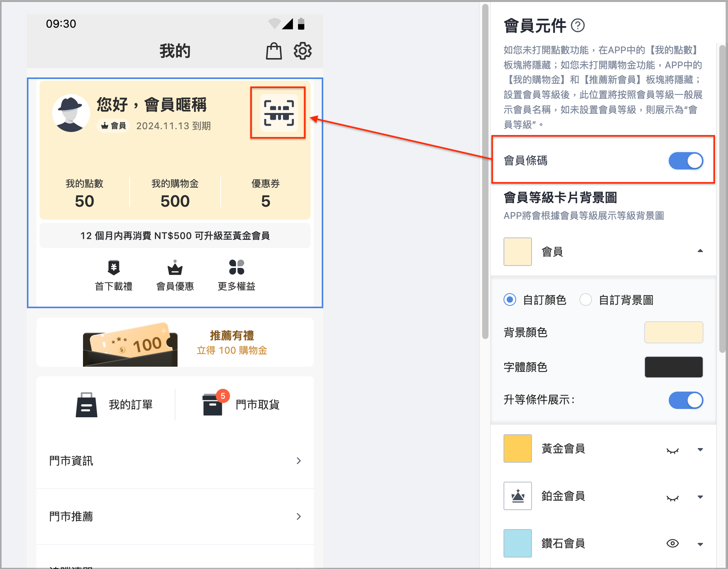Click the crown 會員 level badge
The height and width of the screenshot is (569, 728).
[113, 126]
